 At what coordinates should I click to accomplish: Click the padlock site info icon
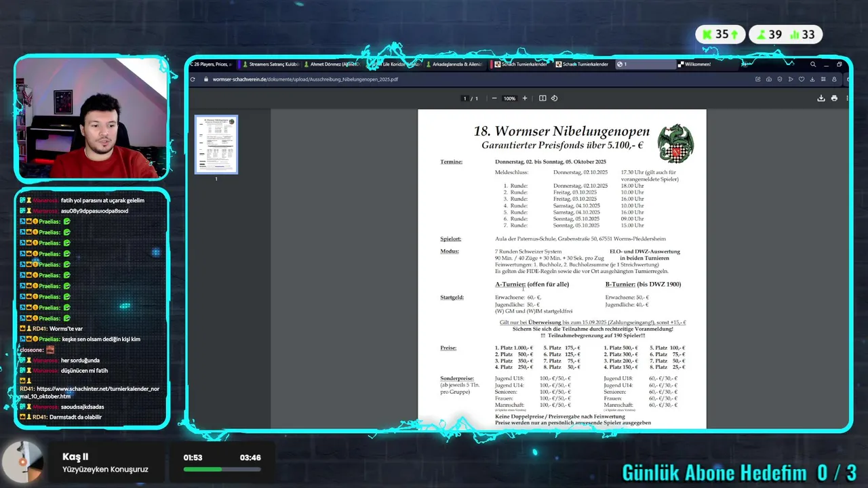point(205,79)
